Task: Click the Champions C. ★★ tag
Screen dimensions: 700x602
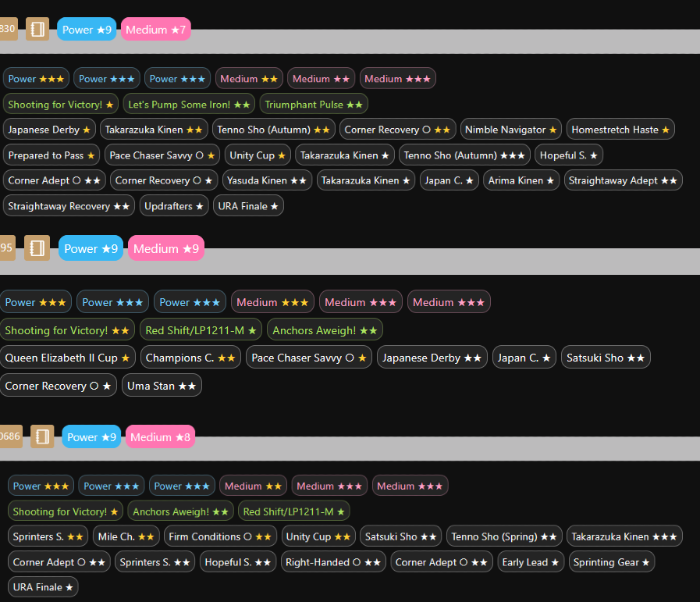Action: tap(190, 358)
